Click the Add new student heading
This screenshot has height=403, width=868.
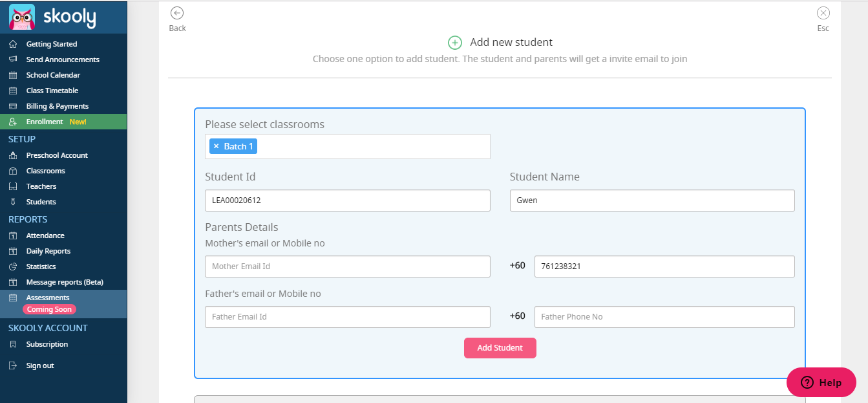pyautogui.click(x=511, y=42)
